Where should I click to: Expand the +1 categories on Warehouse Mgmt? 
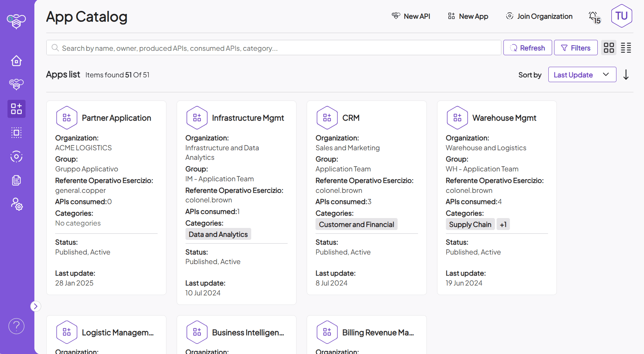tap(503, 224)
